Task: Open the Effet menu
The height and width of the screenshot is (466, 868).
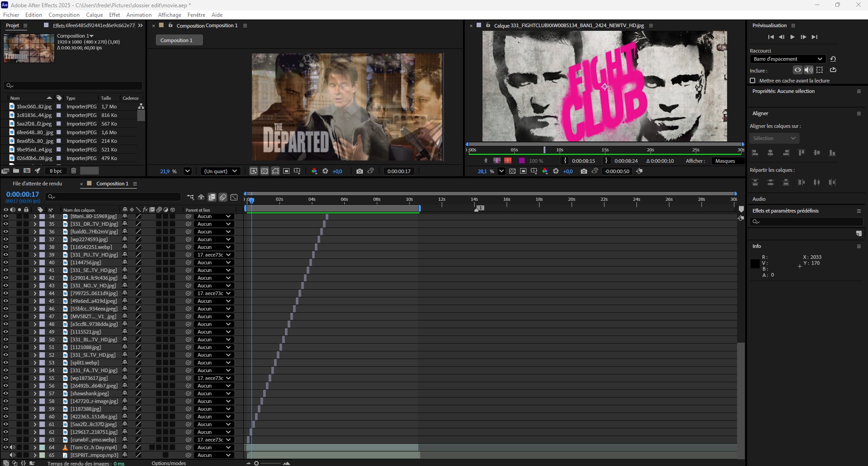Action: click(x=115, y=15)
